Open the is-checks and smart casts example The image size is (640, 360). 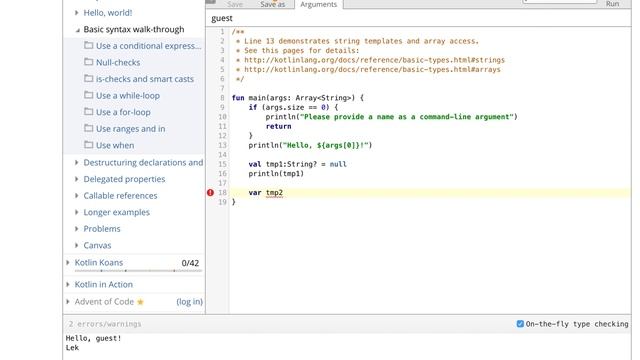point(145,79)
